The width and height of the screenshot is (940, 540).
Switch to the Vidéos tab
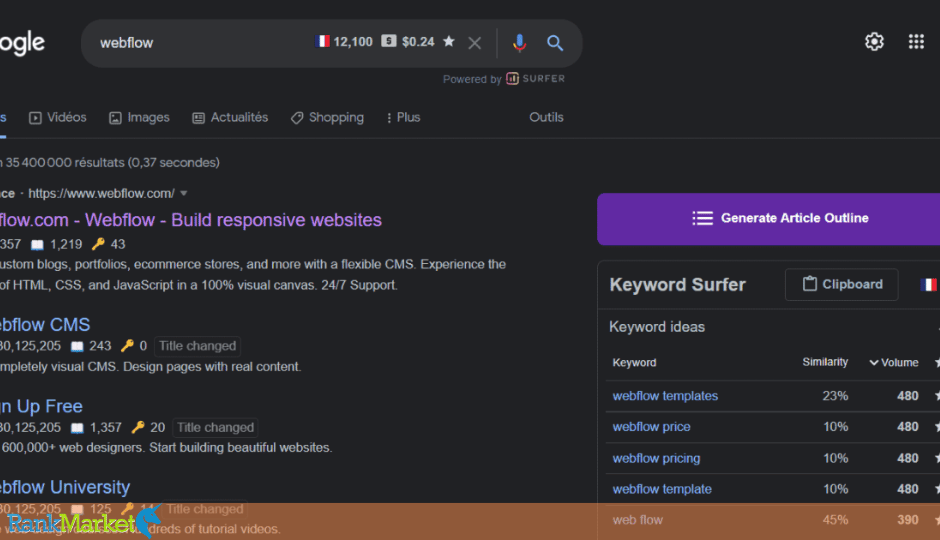coord(58,117)
